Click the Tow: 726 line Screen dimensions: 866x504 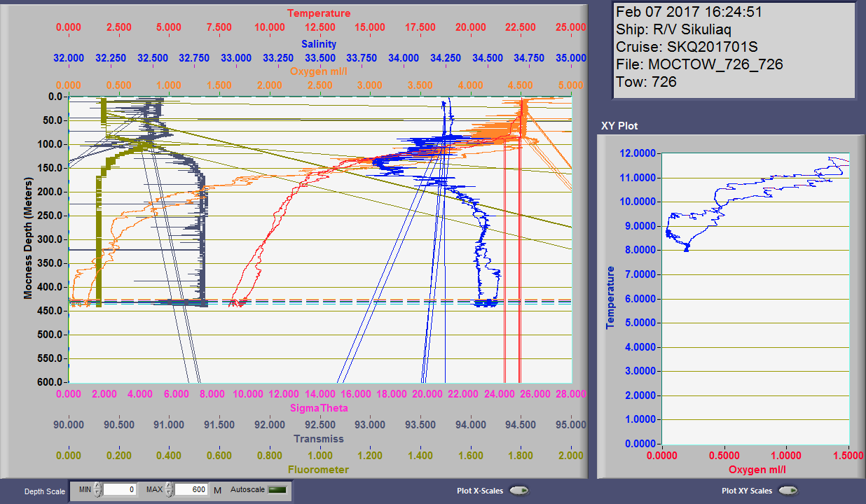click(646, 82)
